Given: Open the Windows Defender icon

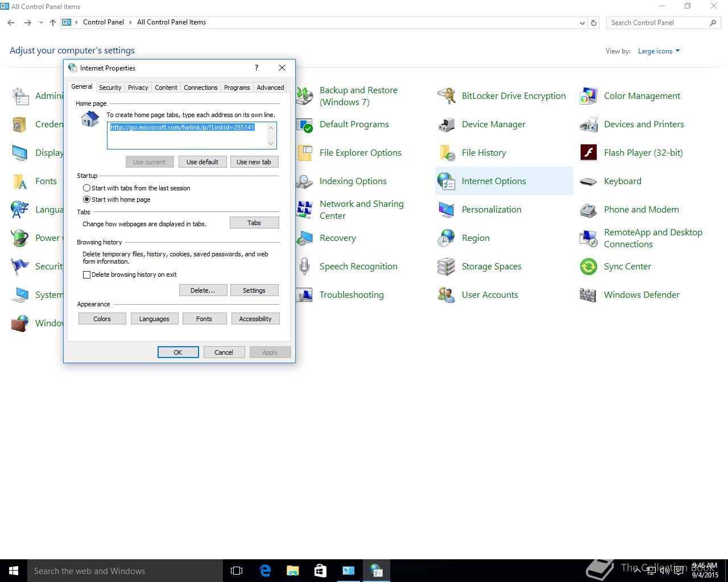Looking at the screenshot, I should click(588, 295).
